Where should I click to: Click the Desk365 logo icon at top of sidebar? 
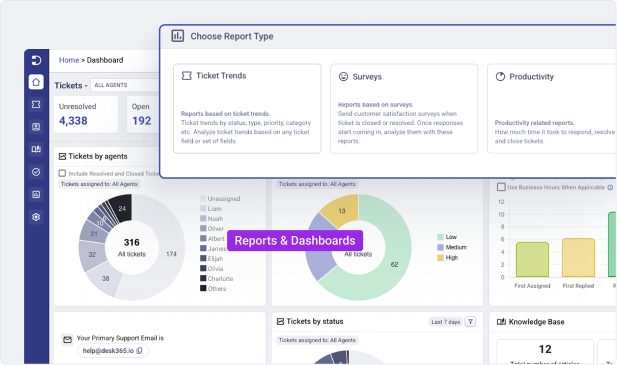point(36,60)
